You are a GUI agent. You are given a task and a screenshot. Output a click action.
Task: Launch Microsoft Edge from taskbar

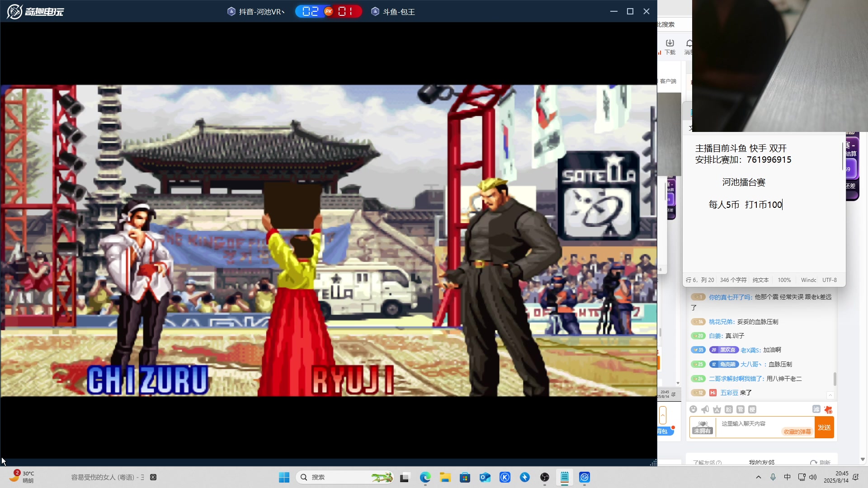click(425, 477)
